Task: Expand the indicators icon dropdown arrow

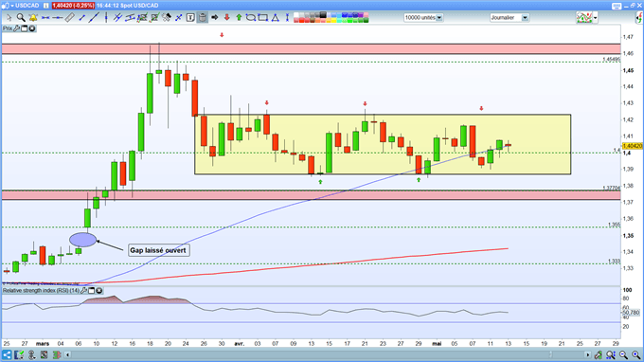Action: [x=595, y=18]
